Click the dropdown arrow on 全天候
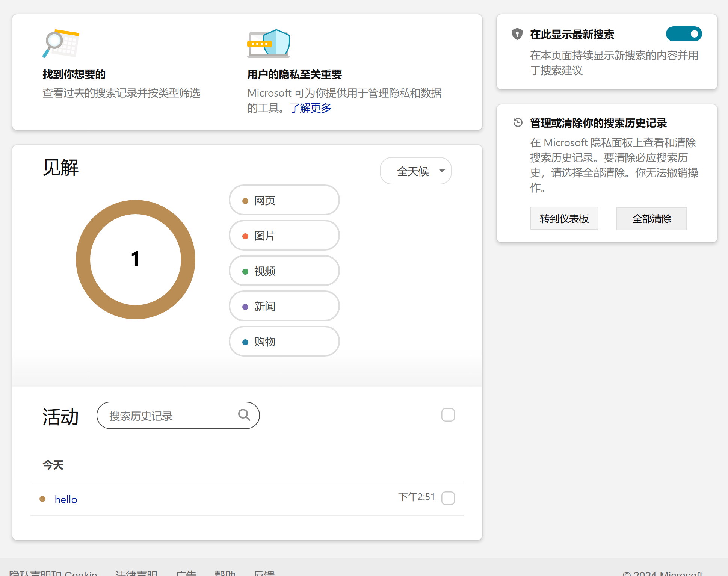 [x=442, y=171]
